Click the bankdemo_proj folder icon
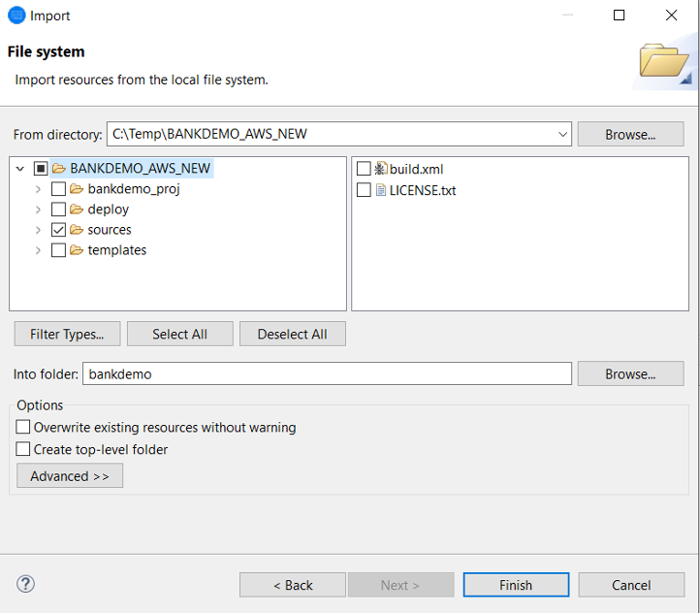The height and width of the screenshot is (614, 700). [77, 189]
